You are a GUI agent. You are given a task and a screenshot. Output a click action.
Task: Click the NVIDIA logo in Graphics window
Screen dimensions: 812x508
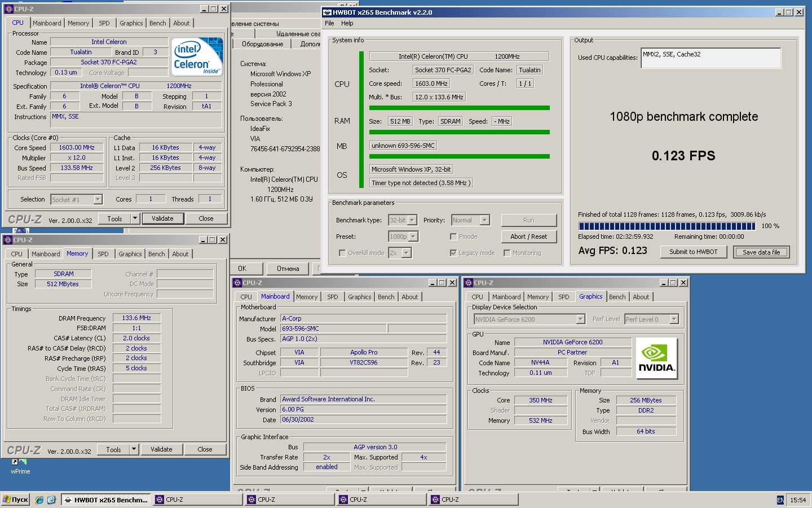pos(656,358)
